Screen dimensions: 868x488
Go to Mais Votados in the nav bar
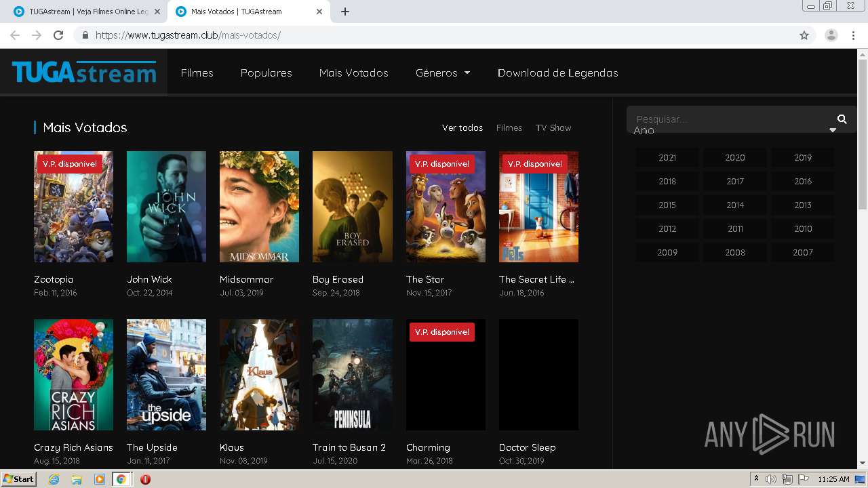353,73
